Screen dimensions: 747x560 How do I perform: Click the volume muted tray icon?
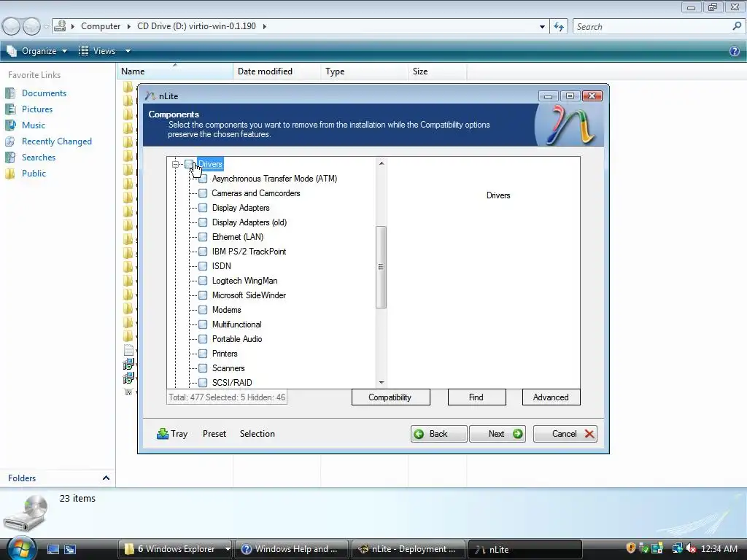tap(691, 548)
